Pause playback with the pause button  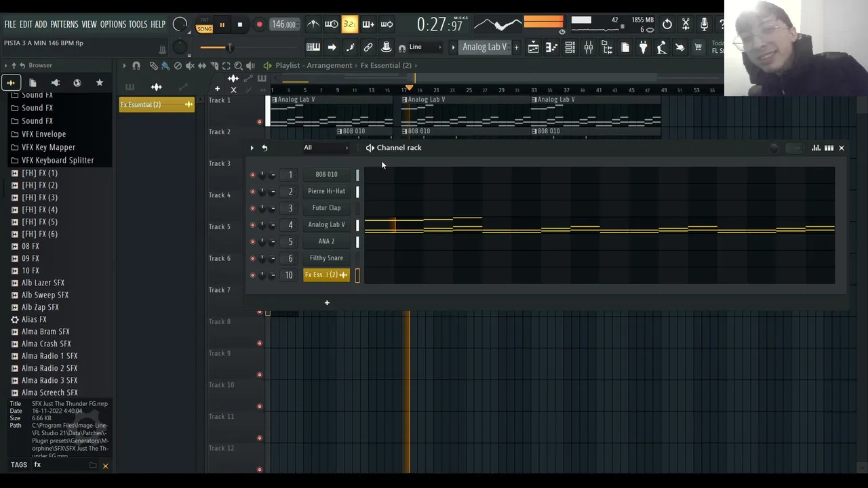pos(222,25)
